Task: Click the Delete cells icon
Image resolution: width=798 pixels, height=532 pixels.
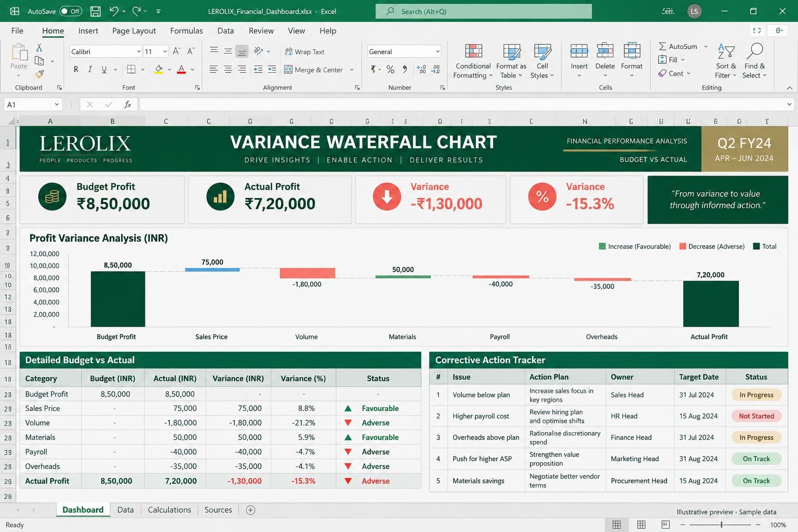Action: (x=605, y=50)
